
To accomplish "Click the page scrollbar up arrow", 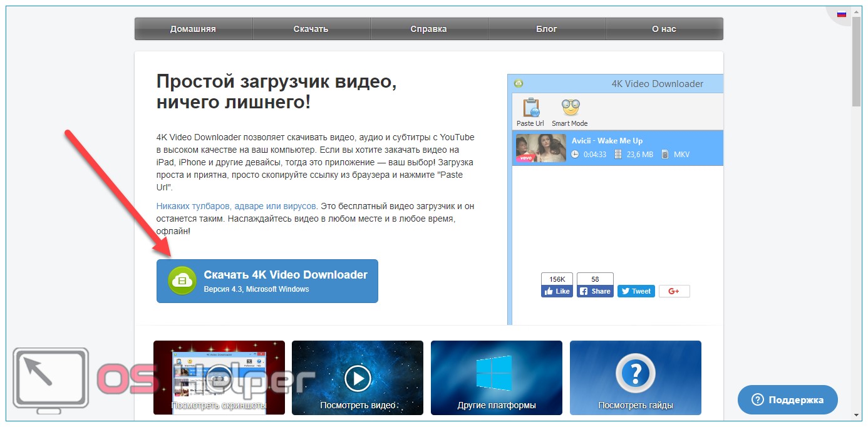I will [x=857, y=12].
